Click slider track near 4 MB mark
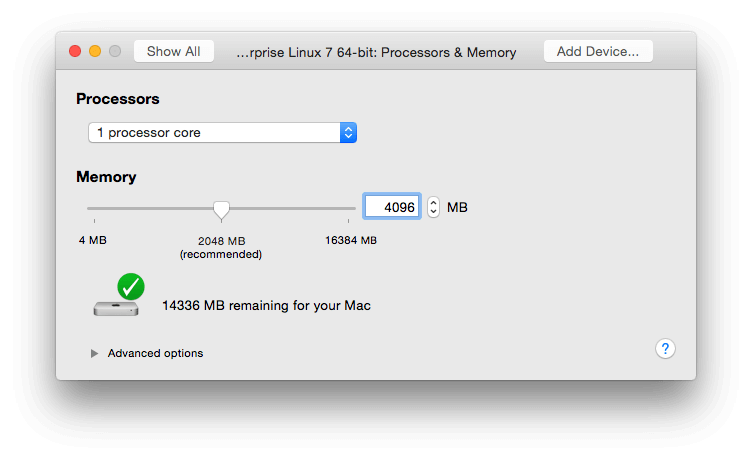The image size is (752, 460). (x=94, y=209)
